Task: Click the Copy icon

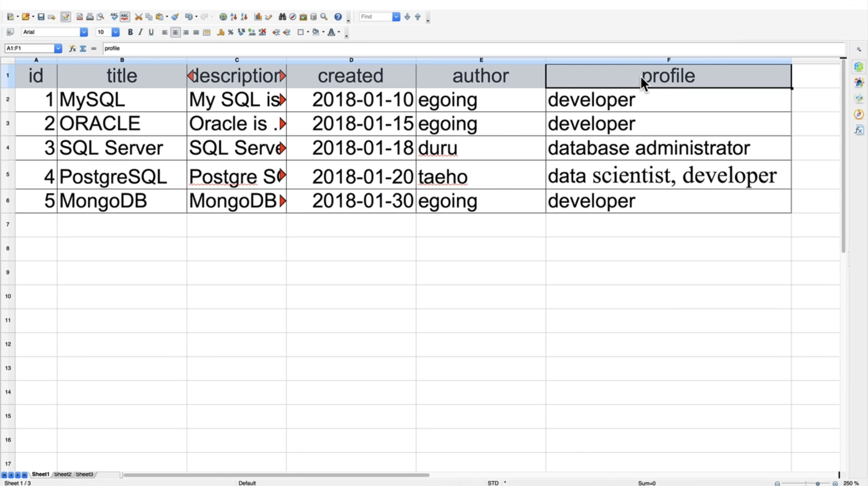Action: pyautogui.click(x=149, y=17)
